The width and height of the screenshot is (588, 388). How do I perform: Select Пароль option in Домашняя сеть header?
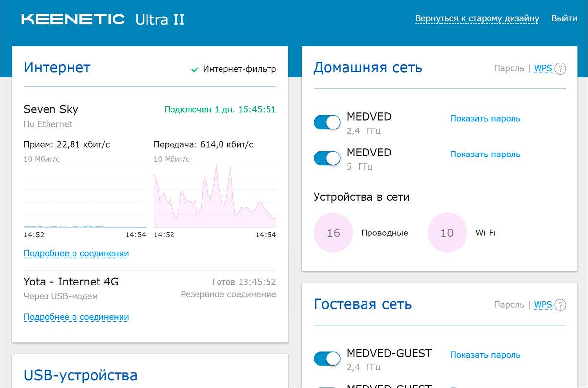pyautogui.click(x=509, y=68)
